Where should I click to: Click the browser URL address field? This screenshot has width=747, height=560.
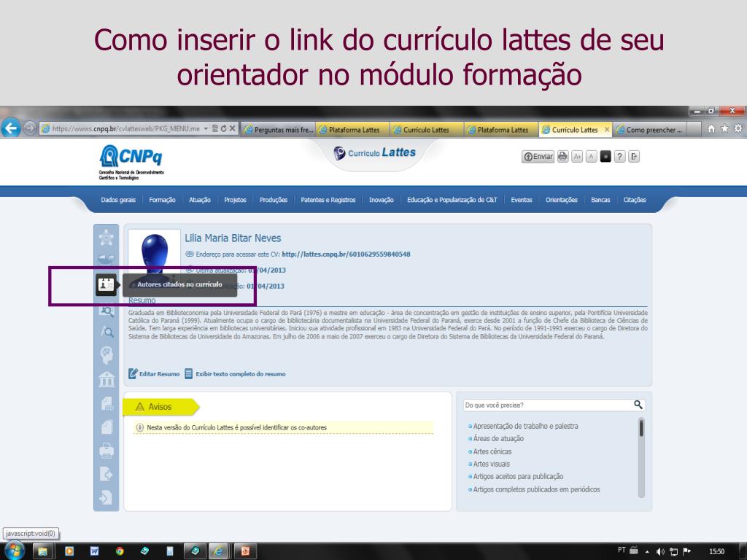(x=126, y=128)
